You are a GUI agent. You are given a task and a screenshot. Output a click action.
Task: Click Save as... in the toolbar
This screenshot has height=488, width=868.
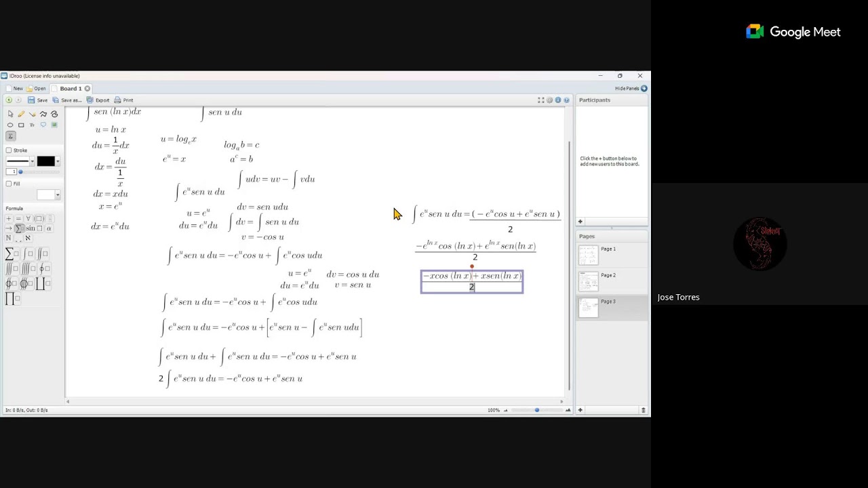(67, 100)
